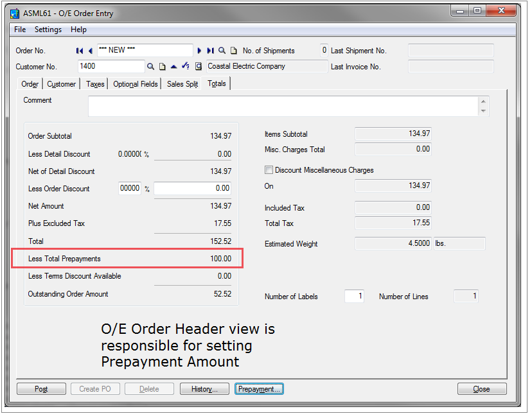Image resolution: width=532 pixels, height=416 pixels.
Task: Go to the previous order record
Action: coord(91,51)
